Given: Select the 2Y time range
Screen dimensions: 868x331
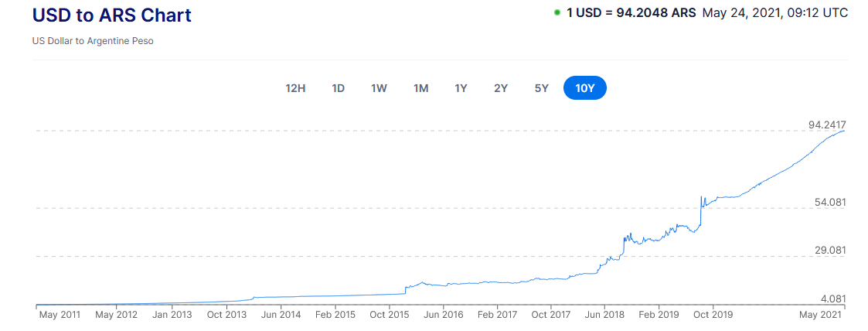Looking at the screenshot, I should point(501,88).
